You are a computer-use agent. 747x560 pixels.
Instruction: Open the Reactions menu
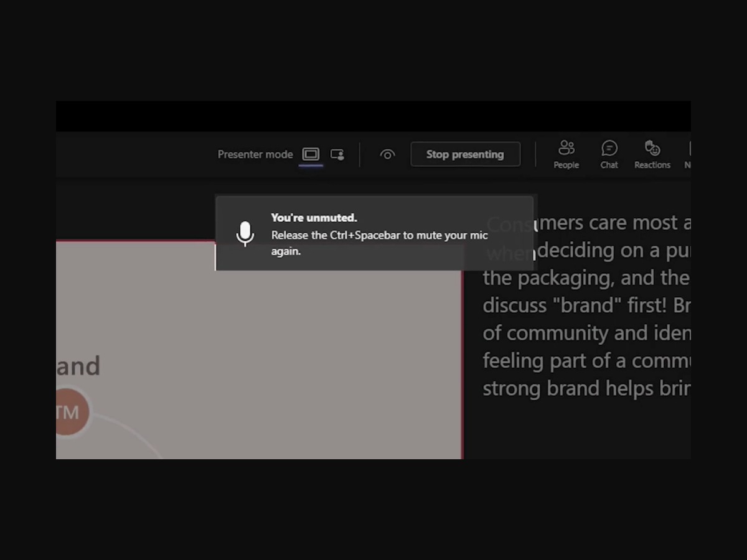pyautogui.click(x=652, y=154)
